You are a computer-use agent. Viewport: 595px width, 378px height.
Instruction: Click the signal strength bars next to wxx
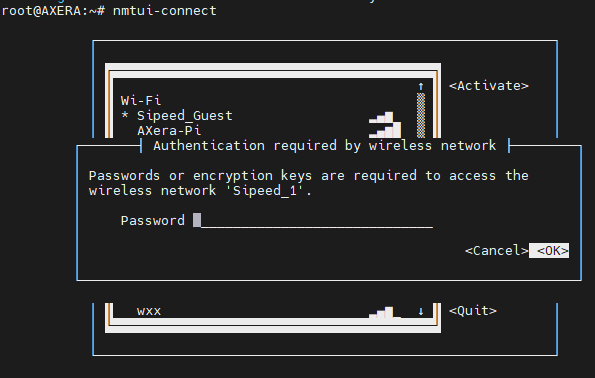point(385,312)
